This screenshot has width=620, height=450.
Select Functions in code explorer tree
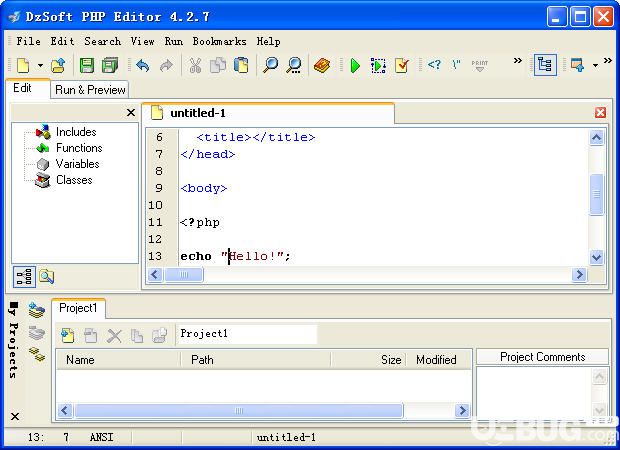point(79,148)
